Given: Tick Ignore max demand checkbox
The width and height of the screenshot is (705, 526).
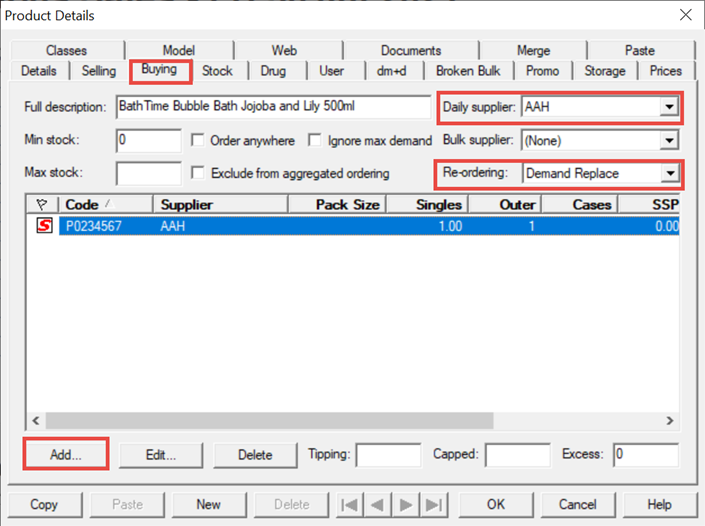Looking at the screenshot, I should point(315,141).
